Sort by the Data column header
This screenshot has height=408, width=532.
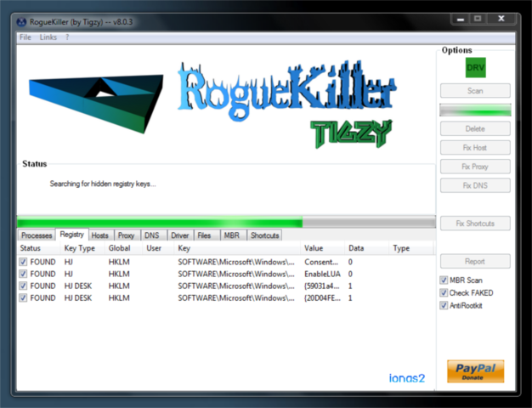tap(367, 248)
